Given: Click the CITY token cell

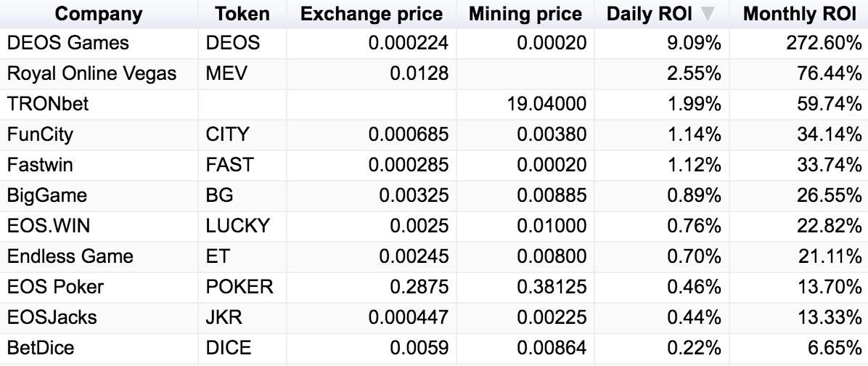Looking at the screenshot, I should (227, 134).
